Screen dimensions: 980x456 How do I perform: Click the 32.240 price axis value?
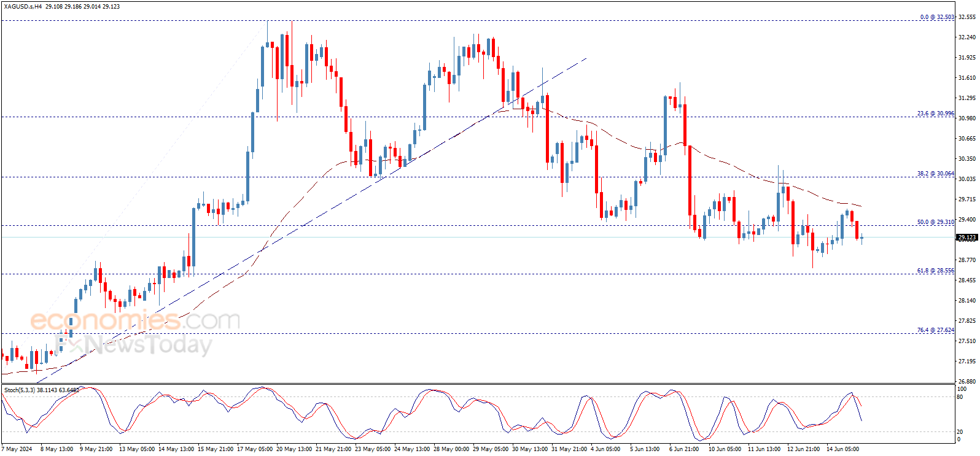966,37
